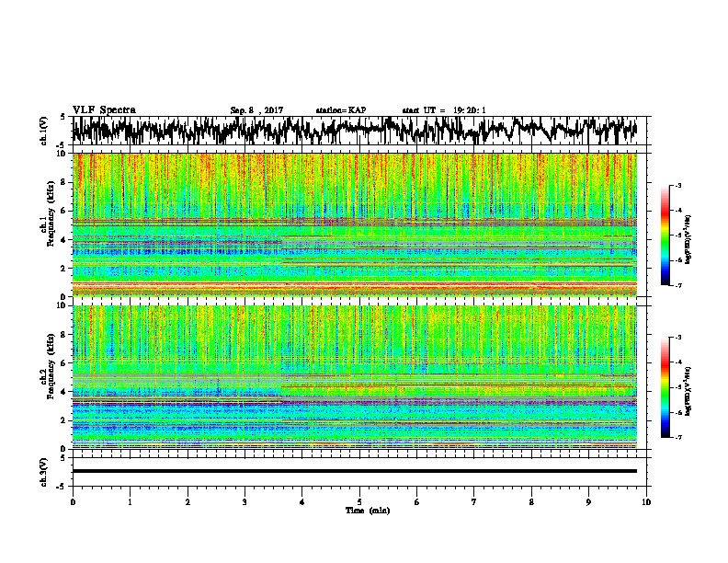Click the ch.1 spectrogram panel
Image resolution: width=728 pixels, height=563 pixels.
pos(355,224)
